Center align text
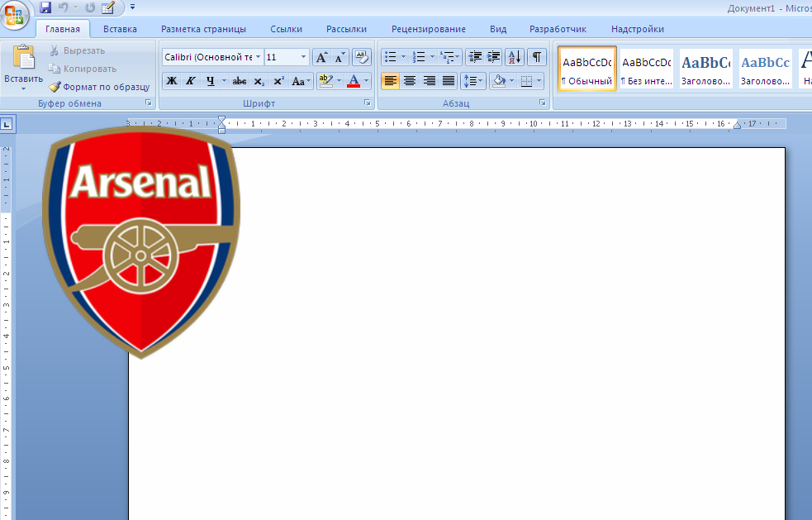Screen dimensions: 812x520 [410, 81]
